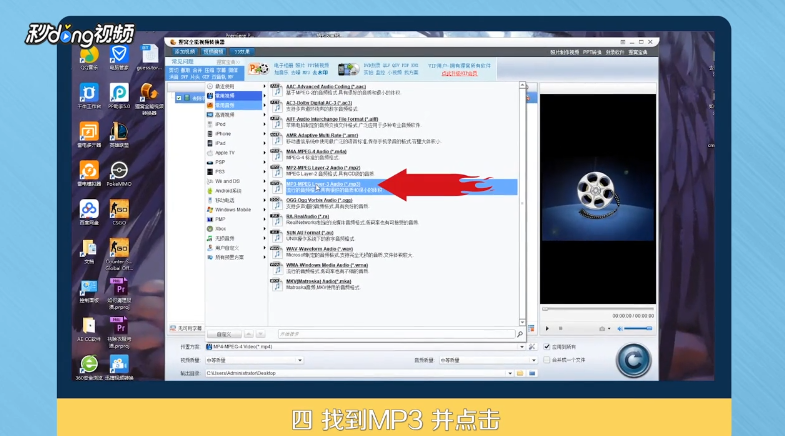
Task: Click the customize button below category list
Action: [224, 334]
